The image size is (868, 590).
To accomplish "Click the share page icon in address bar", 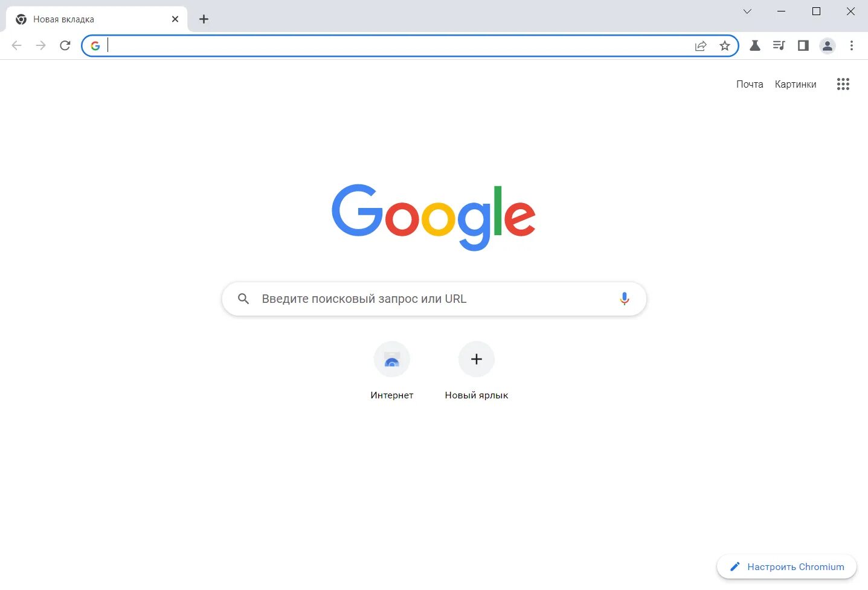I will click(701, 46).
